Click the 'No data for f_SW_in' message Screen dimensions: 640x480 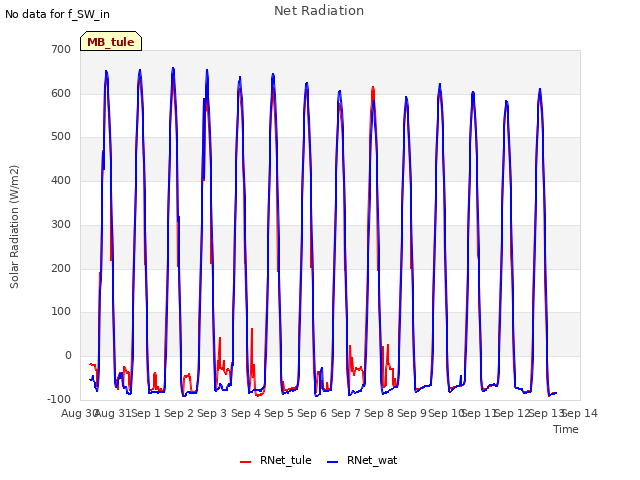click(x=57, y=14)
